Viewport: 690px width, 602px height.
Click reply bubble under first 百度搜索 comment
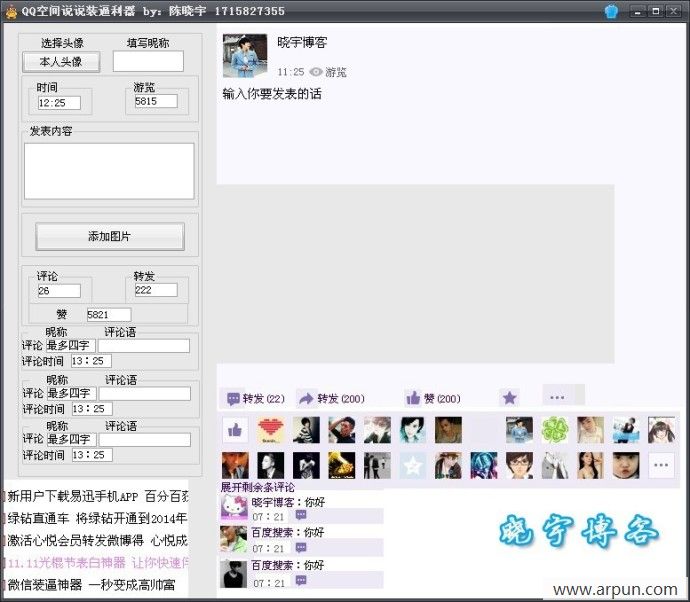(x=301, y=547)
